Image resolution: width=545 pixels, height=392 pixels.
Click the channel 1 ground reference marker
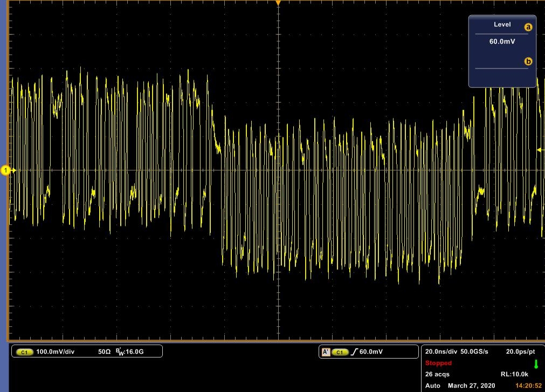coord(5,170)
